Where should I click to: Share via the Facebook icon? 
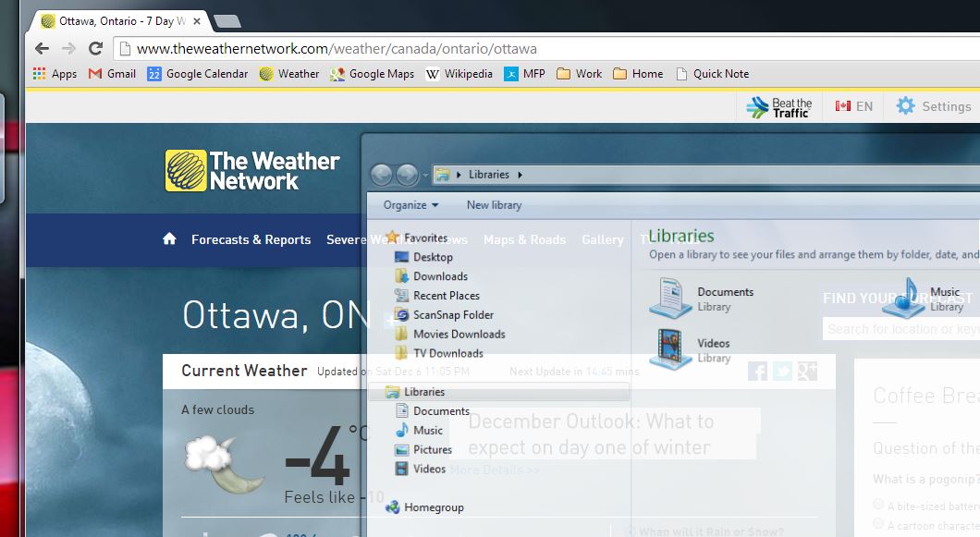click(757, 372)
